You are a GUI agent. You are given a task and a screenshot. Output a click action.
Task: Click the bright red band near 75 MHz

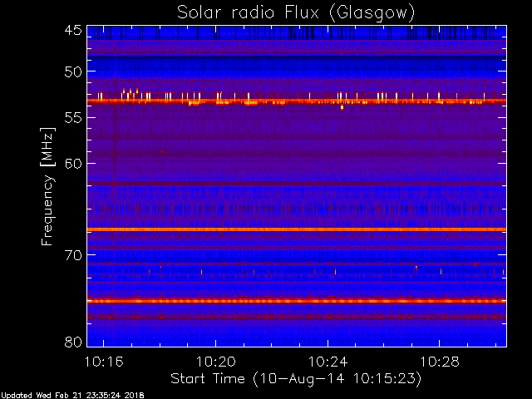coord(297,301)
